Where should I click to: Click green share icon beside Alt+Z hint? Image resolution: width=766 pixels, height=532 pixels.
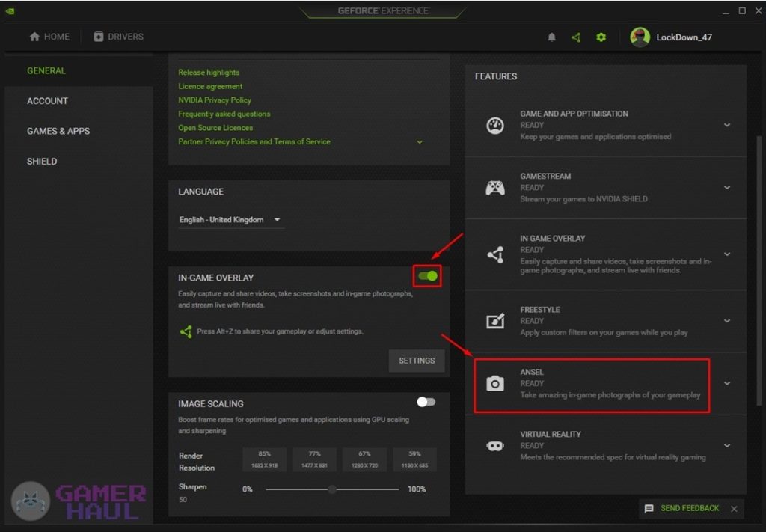[x=186, y=331]
